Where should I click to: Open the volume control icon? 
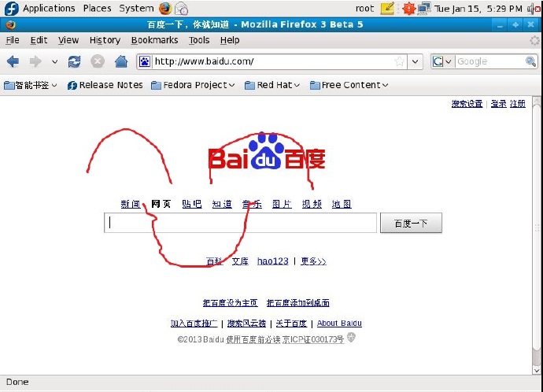[x=534, y=9]
